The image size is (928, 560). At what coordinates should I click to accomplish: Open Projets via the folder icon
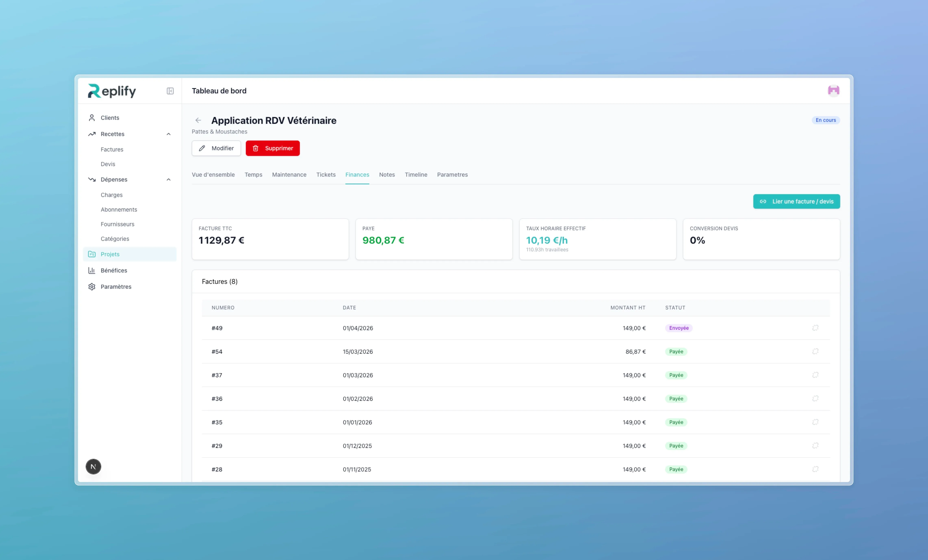click(x=92, y=254)
